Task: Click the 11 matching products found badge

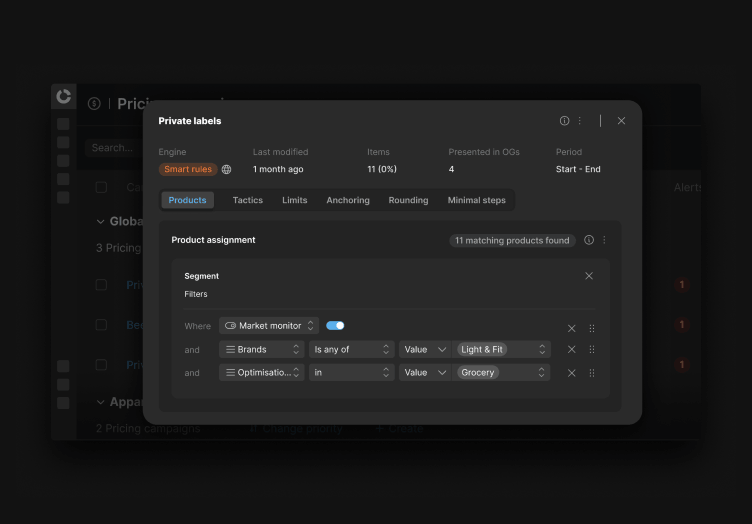Action: [512, 240]
